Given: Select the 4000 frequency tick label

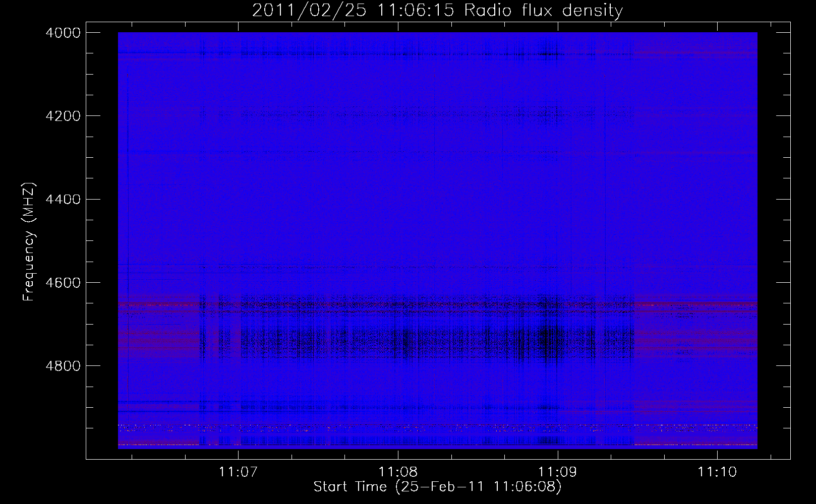Looking at the screenshot, I should tap(63, 33).
